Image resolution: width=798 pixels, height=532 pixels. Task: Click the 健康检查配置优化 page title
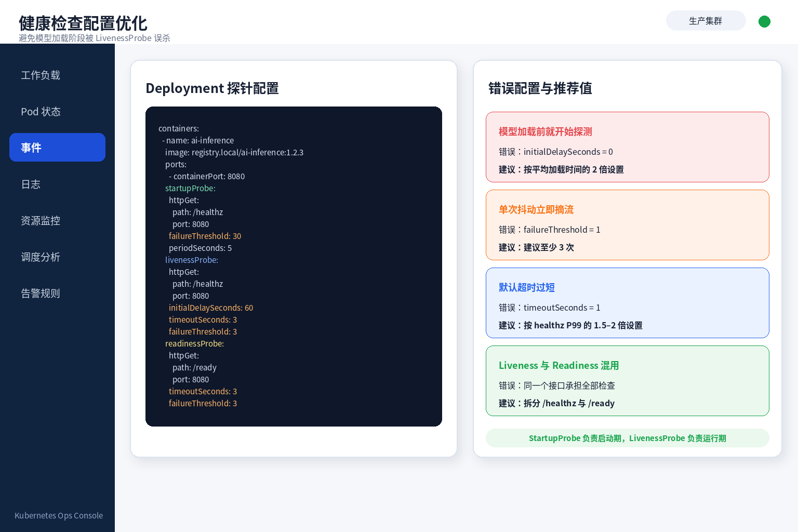pyautogui.click(x=83, y=23)
